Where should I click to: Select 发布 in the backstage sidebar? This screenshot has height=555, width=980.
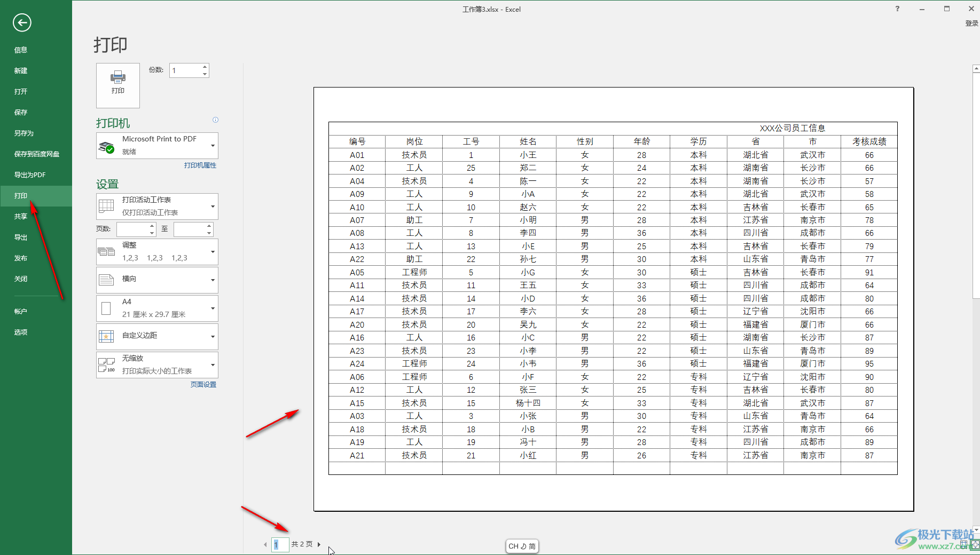36,258
